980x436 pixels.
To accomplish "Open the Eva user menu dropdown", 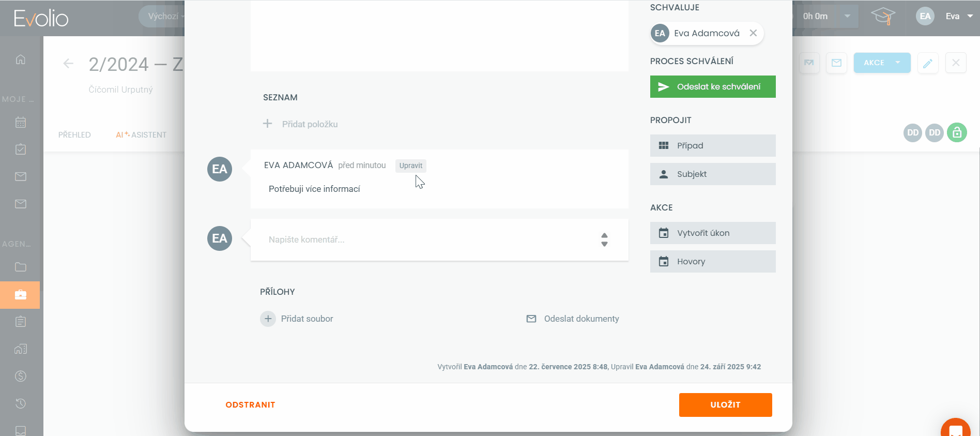I will (x=970, y=17).
